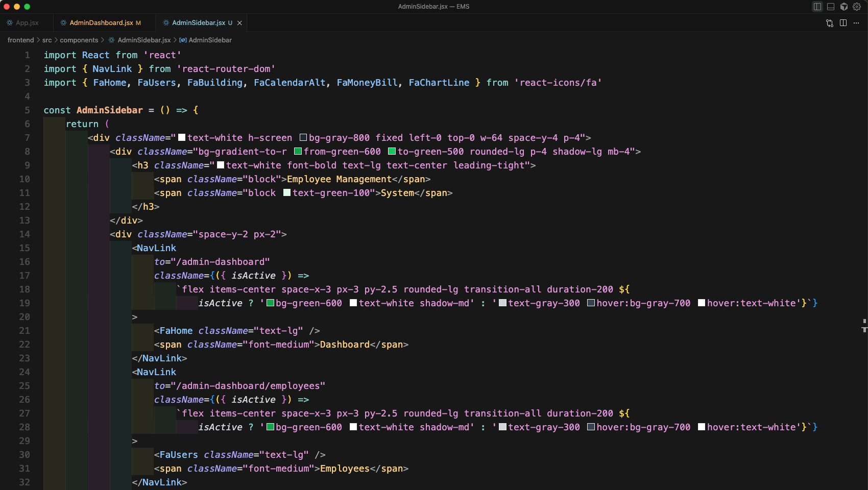
Task: Click the 'System' span text
Action: coord(397,193)
